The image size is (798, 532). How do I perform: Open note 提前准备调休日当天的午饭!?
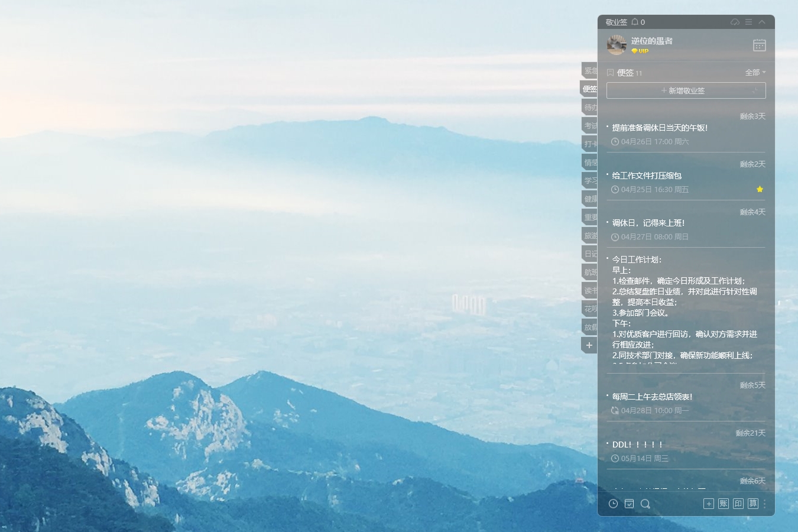pos(660,128)
